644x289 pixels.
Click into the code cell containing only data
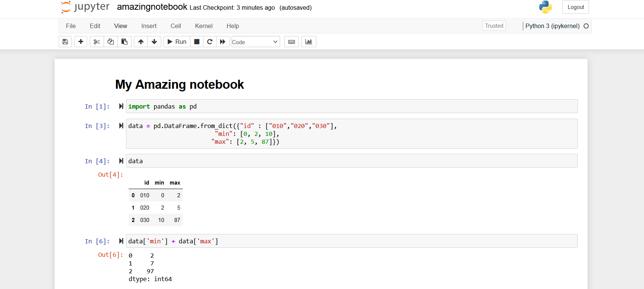[352, 161]
